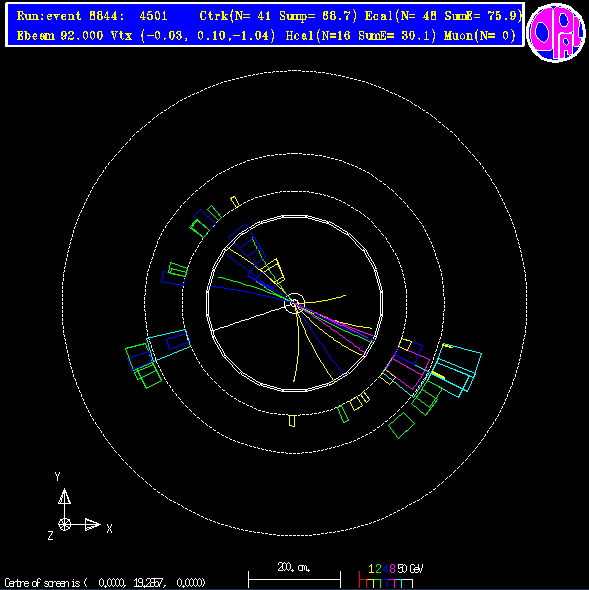Click the Y axis arrow
589x590 pixels.
(64, 497)
